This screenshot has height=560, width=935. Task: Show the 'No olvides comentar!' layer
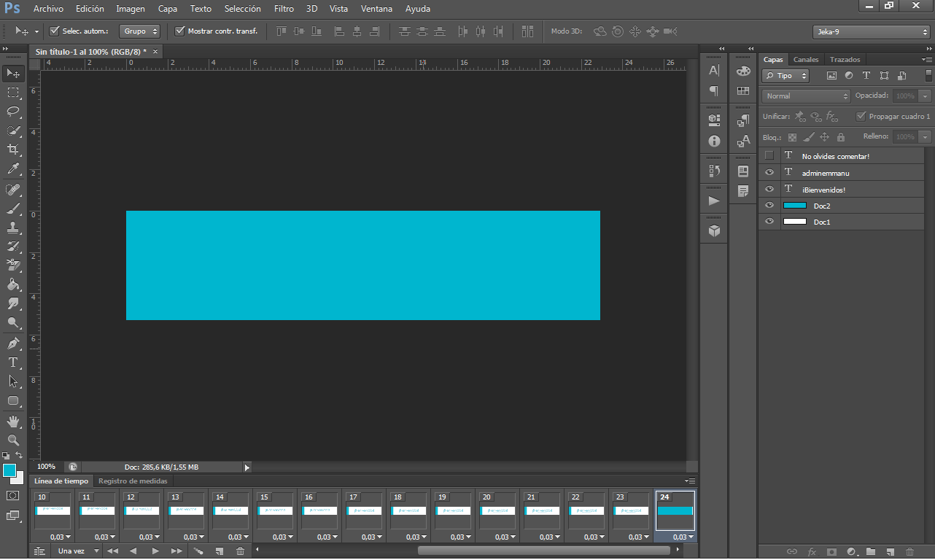tap(769, 156)
